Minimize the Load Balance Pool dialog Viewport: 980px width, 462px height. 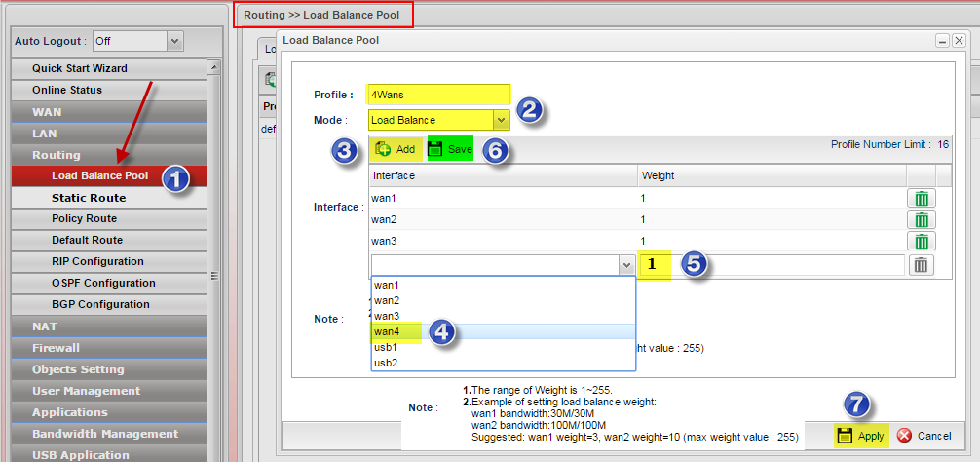point(942,41)
